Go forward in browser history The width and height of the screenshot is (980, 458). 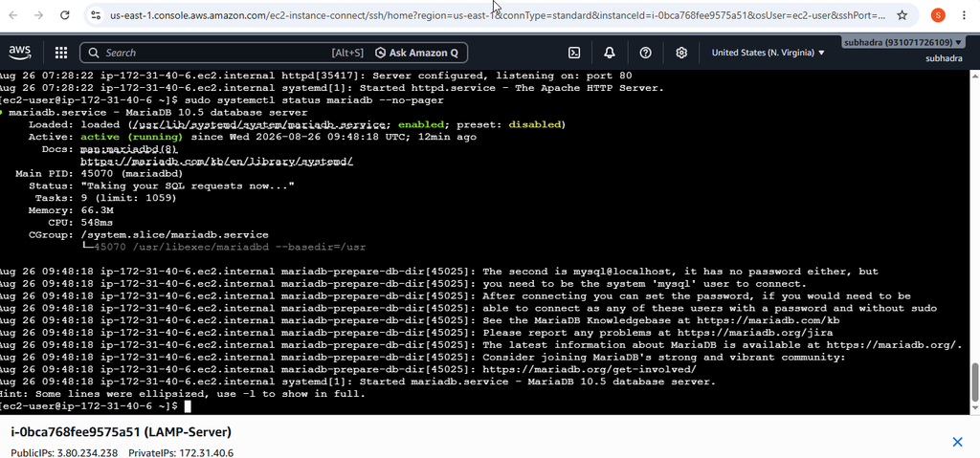38,15
